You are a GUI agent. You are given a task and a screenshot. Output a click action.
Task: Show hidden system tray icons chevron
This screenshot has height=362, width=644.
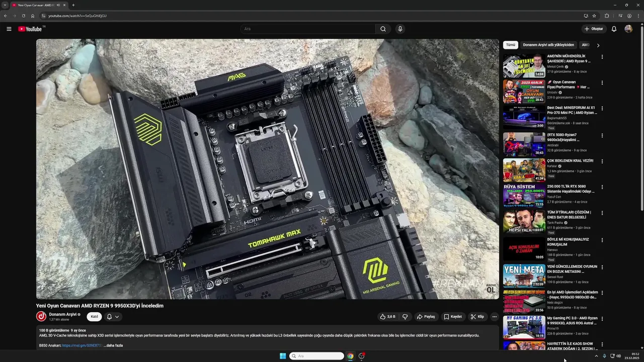(596, 356)
